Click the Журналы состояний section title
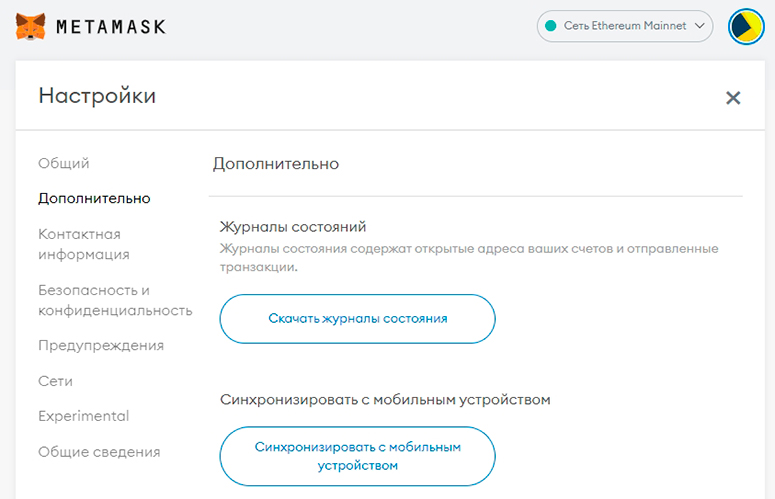Image resolution: width=775 pixels, height=499 pixels. [x=293, y=227]
